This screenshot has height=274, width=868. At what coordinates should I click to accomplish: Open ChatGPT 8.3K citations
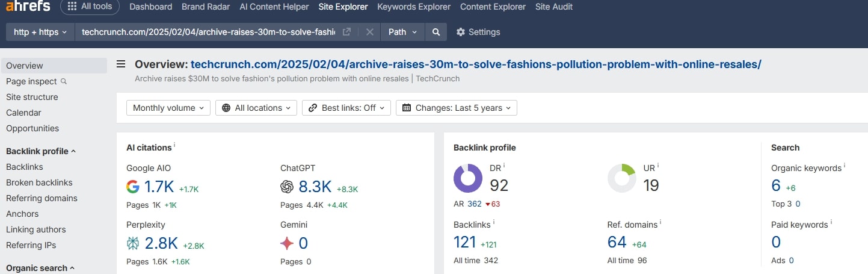315,187
